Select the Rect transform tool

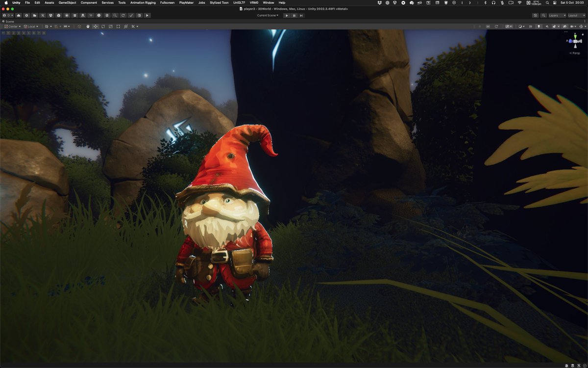pyautogui.click(x=118, y=26)
